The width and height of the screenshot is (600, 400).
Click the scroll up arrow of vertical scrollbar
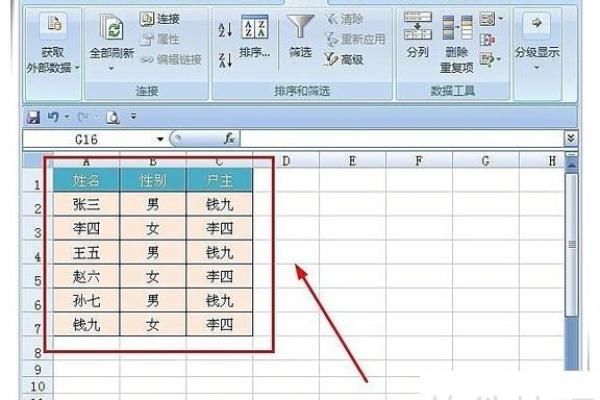pos(572,165)
